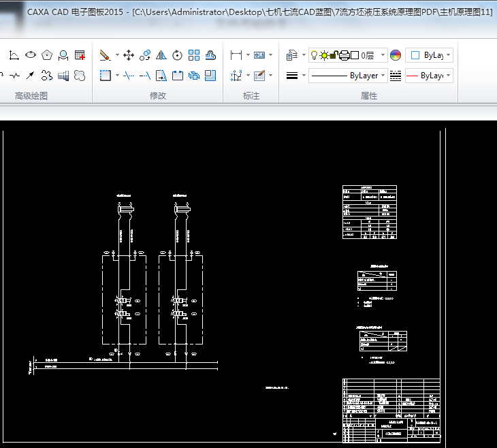Select the Move tool in the 修改 panel

pos(128,55)
